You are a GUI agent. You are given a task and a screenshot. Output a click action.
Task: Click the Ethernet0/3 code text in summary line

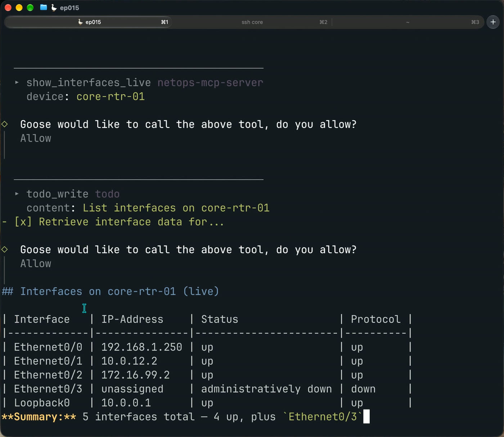323,417
